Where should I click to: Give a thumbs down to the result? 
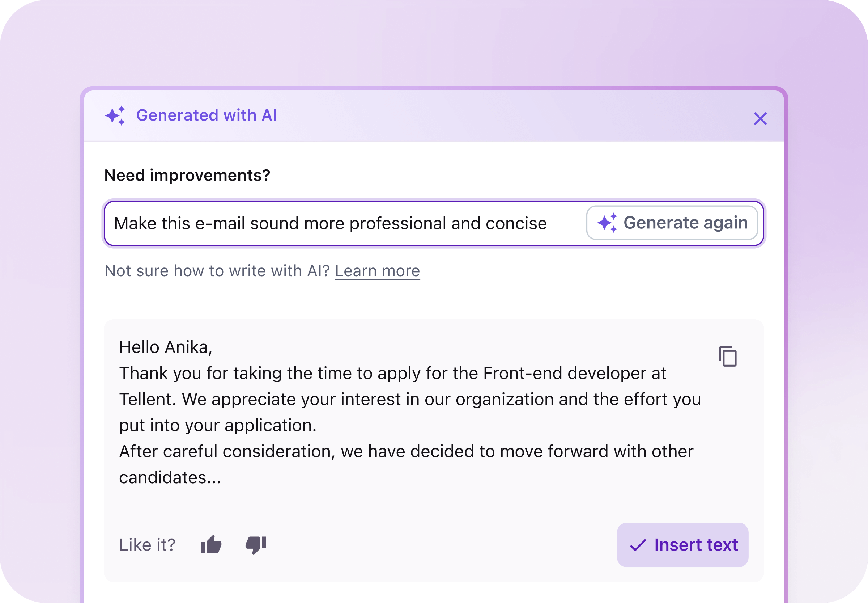point(256,545)
